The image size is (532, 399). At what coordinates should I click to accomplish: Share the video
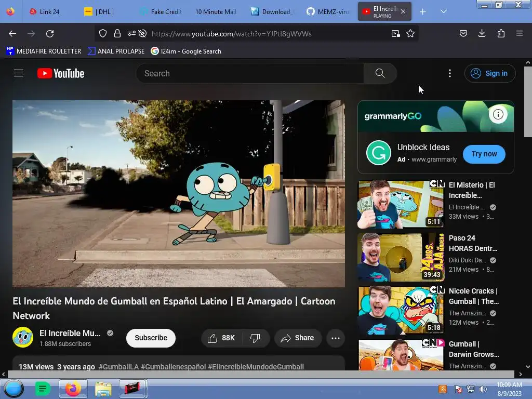298,338
